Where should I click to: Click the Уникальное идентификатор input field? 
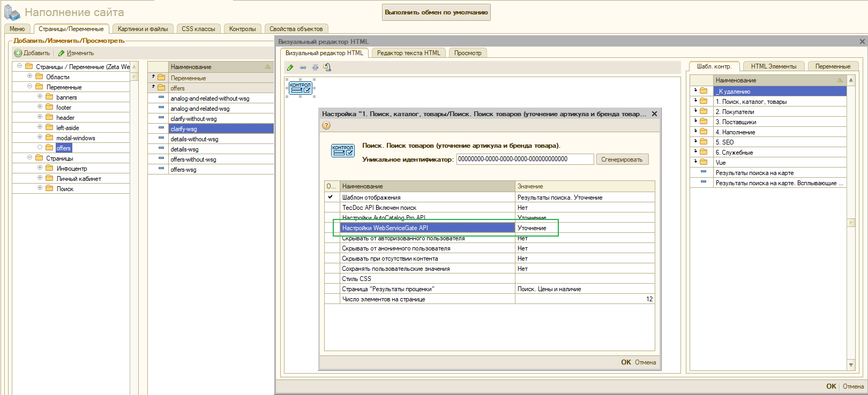525,159
